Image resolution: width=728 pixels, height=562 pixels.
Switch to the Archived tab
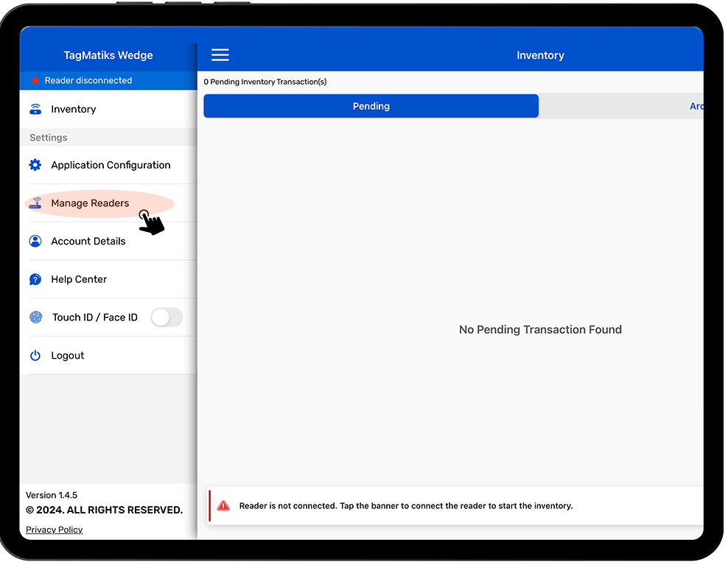(695, 106)
